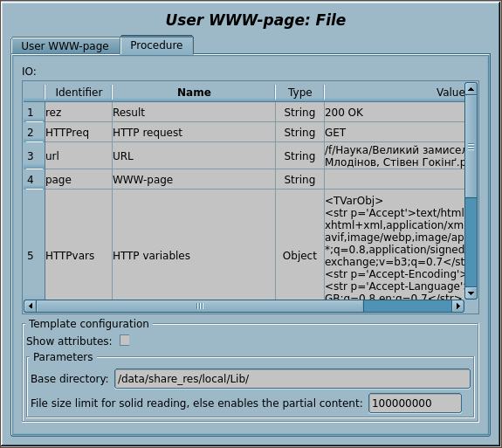
Task: Click the vertical scrollbar down arrow
Action: 471,293
